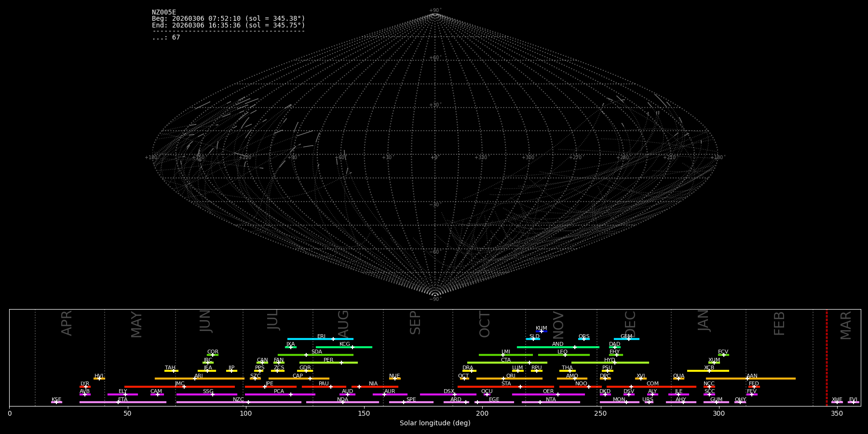868x434 pixels.
Task: Click the DRA shower label
Action: tap(468, 368)
